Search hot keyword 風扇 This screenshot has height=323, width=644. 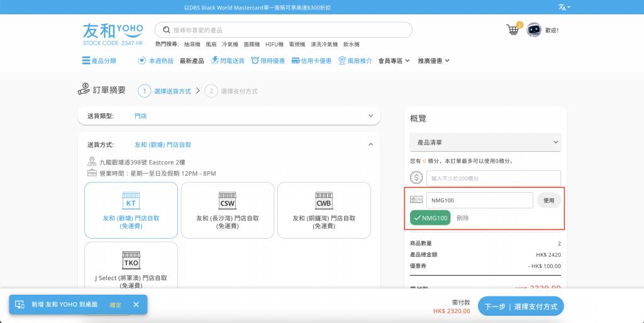tap(211, 44)
